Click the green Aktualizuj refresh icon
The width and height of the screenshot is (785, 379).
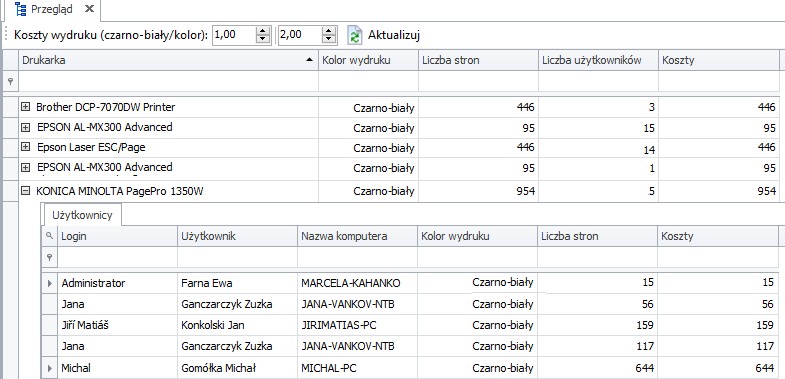pyautogui.click(x=354, y=36)
